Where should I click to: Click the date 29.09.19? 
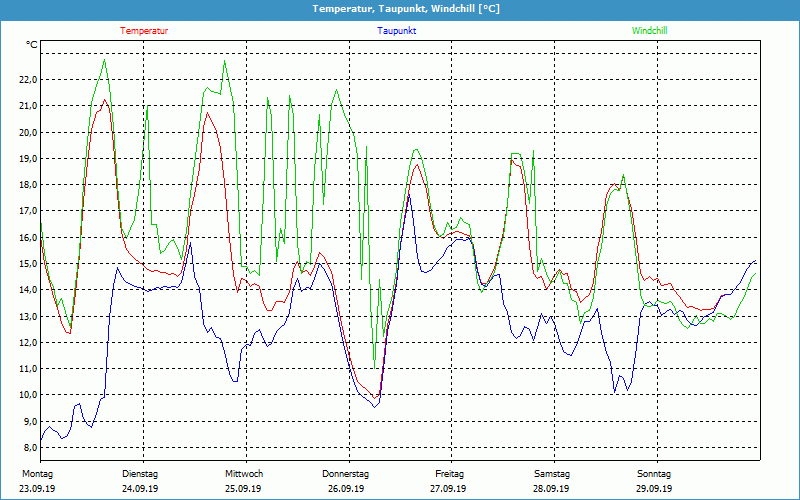click(654, 489)
